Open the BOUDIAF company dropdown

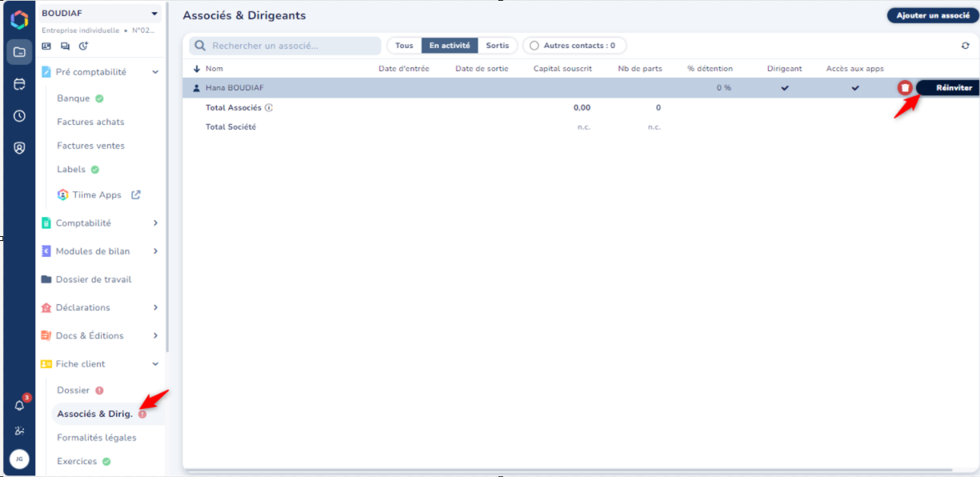point(154,14)
